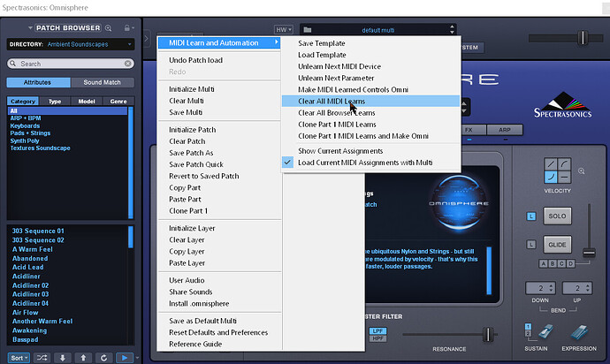Open the FX page tab
Image resolution: width=610 pixels, height=364 pixels.
tap(469, 130)
